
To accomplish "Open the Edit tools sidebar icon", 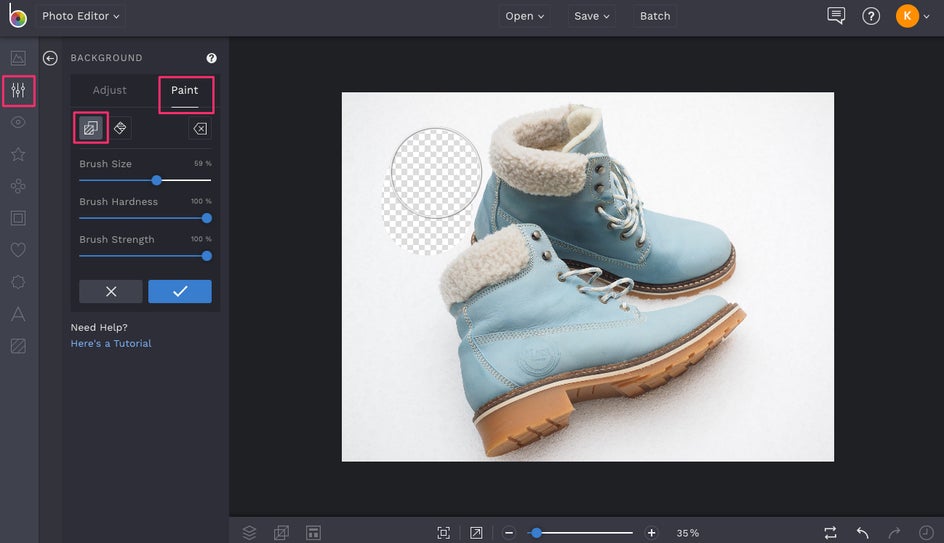I will point(18,91).
